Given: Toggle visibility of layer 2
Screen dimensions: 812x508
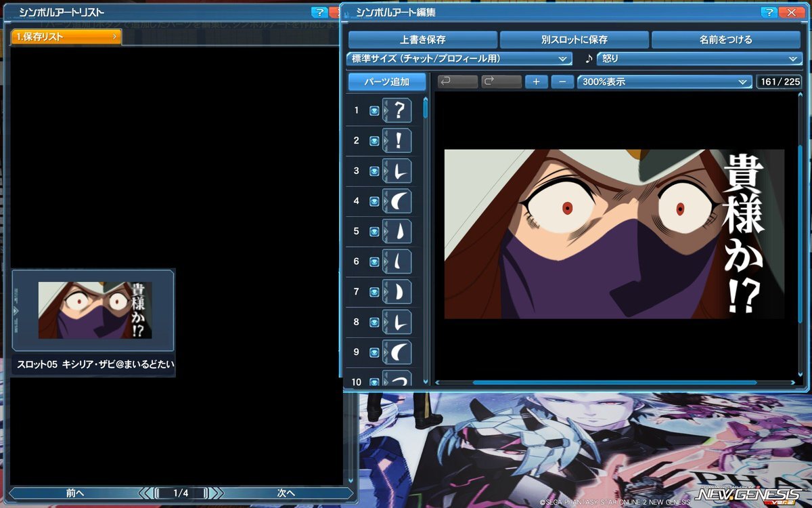Looking at the screenshot, I should pyautogui.click(x=374, y=141).
